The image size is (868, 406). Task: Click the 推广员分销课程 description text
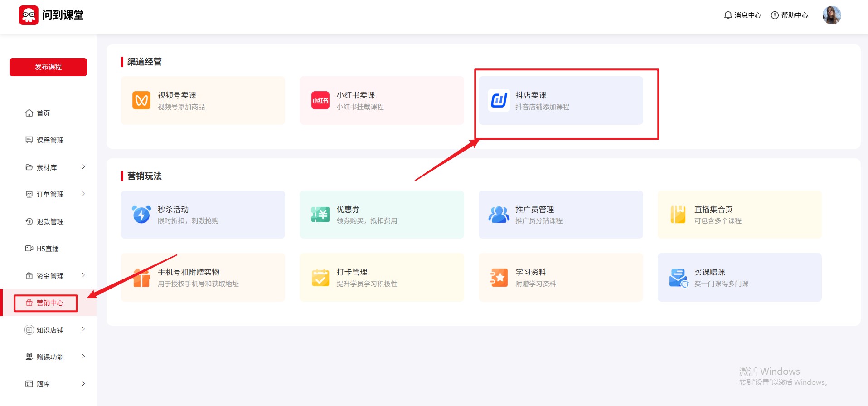coord(539,221)
